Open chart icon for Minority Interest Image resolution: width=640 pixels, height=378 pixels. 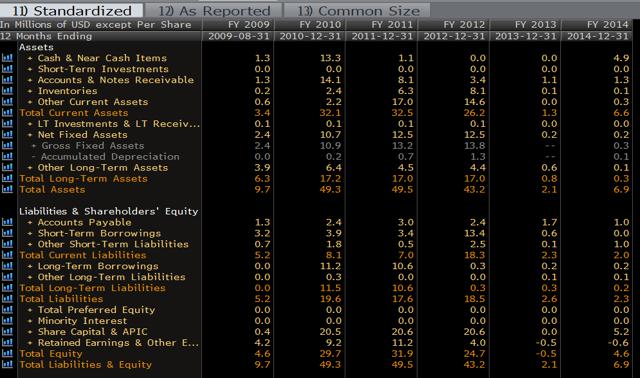(x=7, y=321)
